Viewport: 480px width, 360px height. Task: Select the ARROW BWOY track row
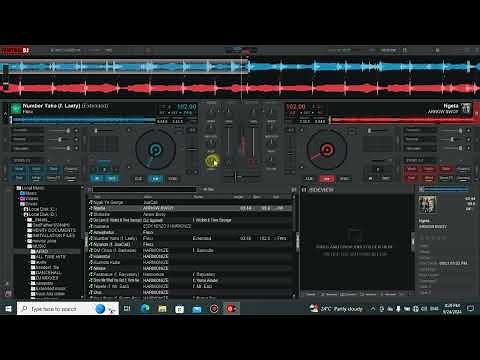coord(191,208)
